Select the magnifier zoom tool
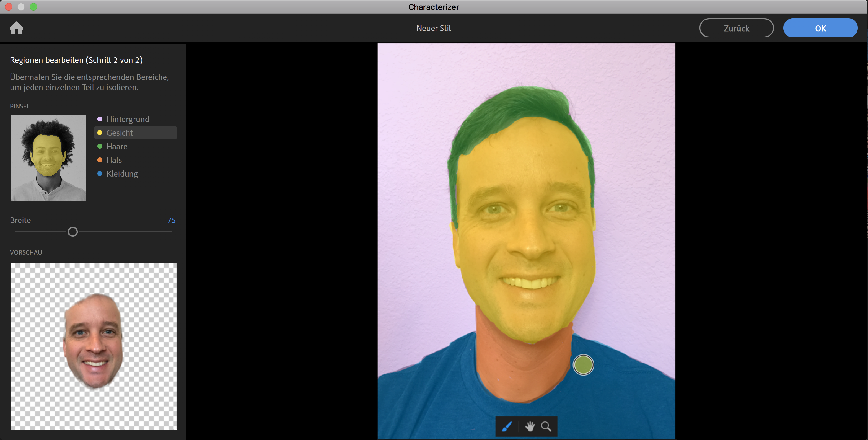868x440 pixels. click(x=546, y=426)
